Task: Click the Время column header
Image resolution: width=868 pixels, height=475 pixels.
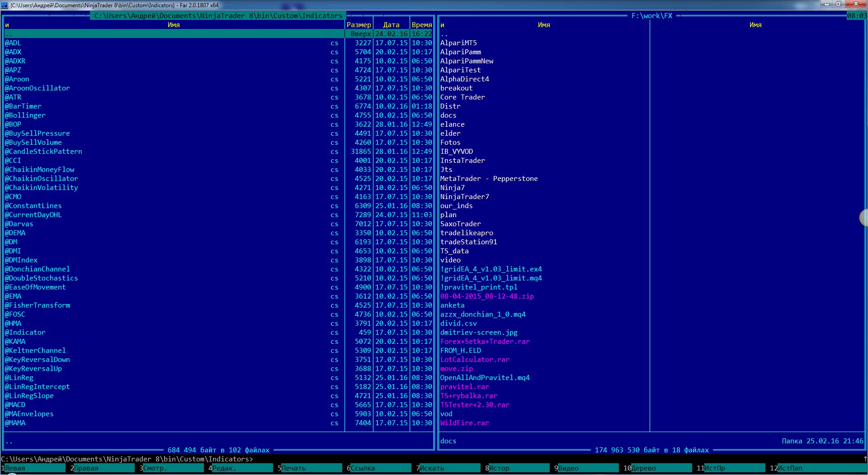Action: pyautogui.click(x=422, y=25)
